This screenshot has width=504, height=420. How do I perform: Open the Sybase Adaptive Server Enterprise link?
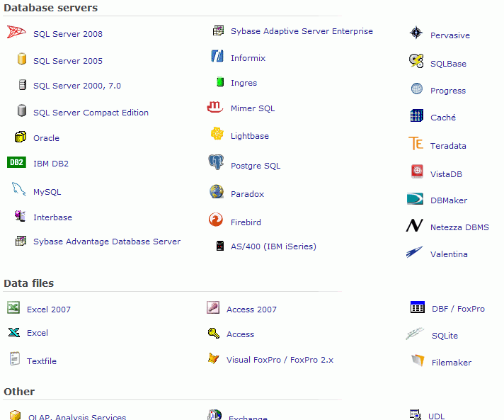302,31
